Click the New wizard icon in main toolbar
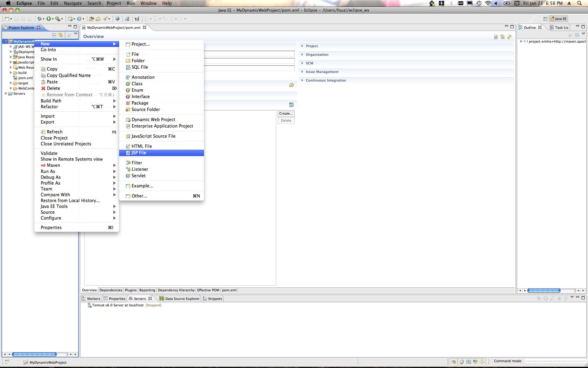The image size is (588, 368). point(7,19)
